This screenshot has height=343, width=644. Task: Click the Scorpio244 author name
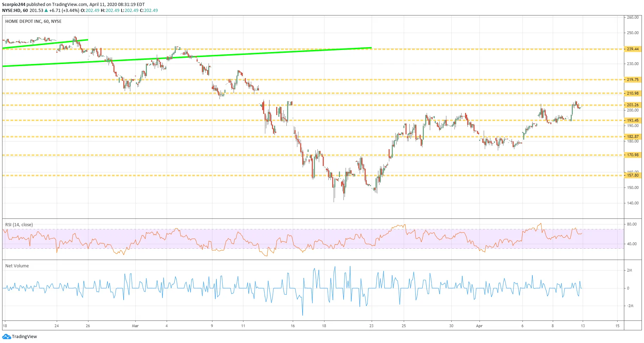[x=13, y=5]
